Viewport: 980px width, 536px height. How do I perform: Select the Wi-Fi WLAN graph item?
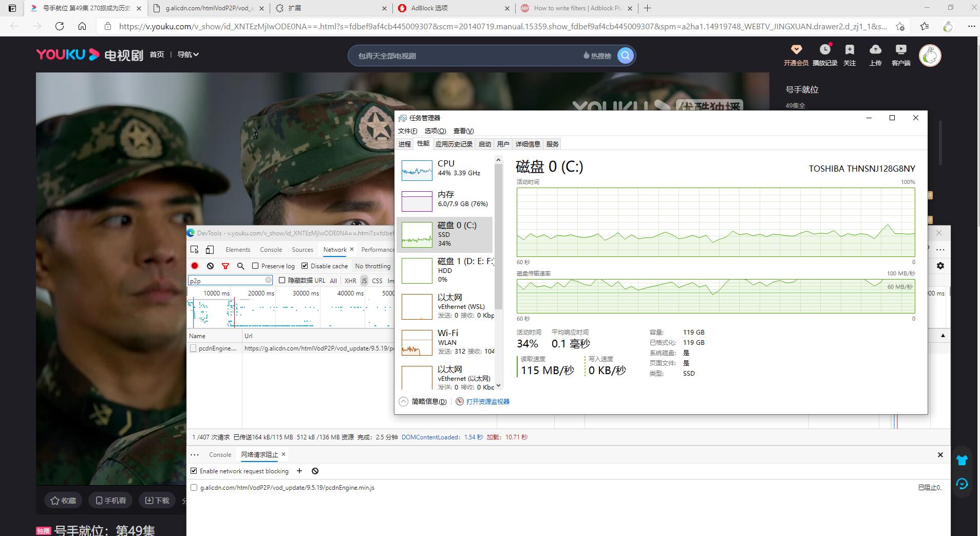click(x=445, y=342)
